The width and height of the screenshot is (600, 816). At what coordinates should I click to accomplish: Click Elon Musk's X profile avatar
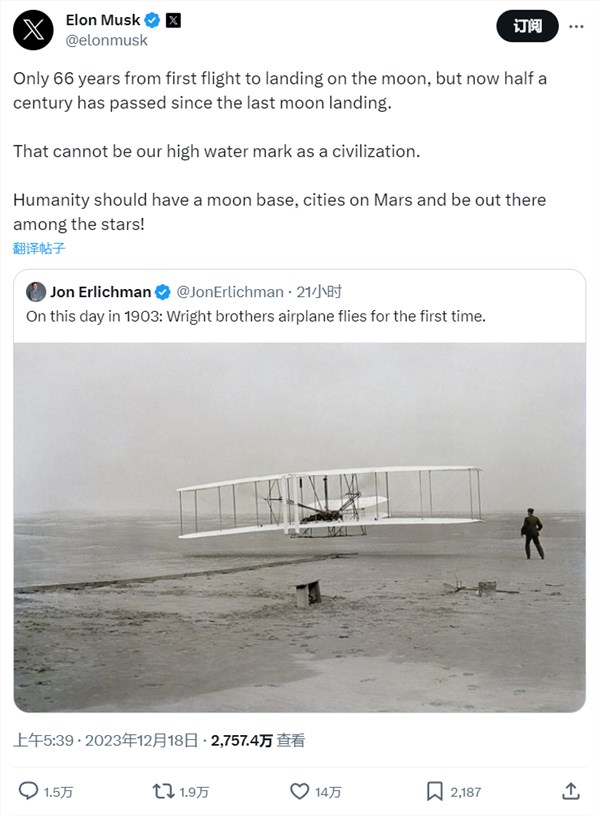coord(33,30)
